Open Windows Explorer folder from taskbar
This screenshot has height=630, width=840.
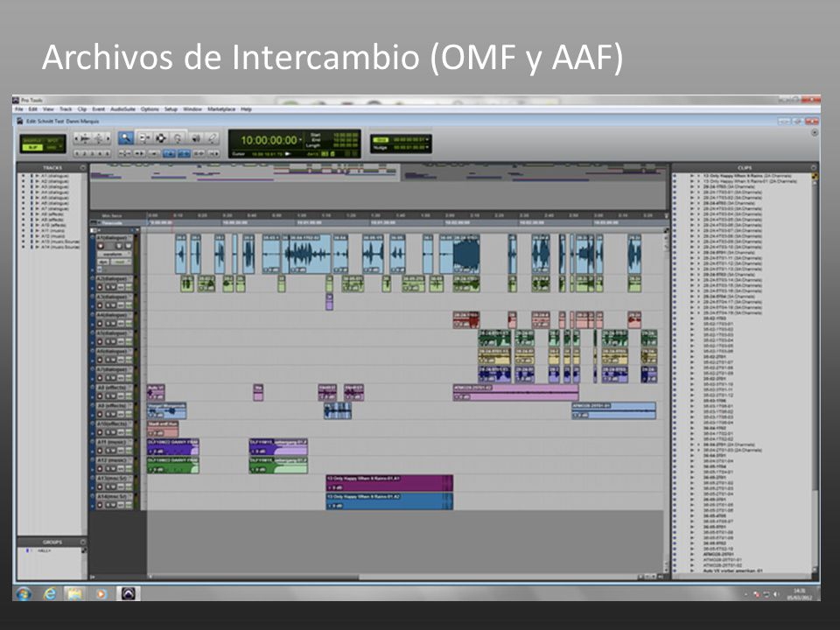(75, 593)
